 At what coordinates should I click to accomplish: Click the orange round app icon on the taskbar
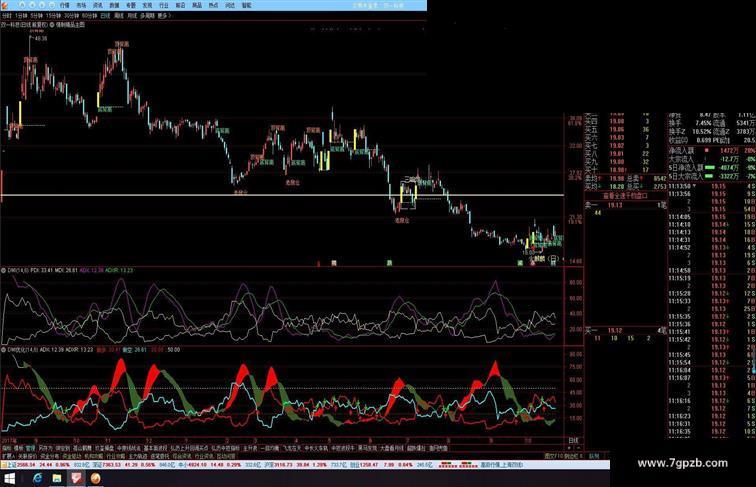point(95,478)
